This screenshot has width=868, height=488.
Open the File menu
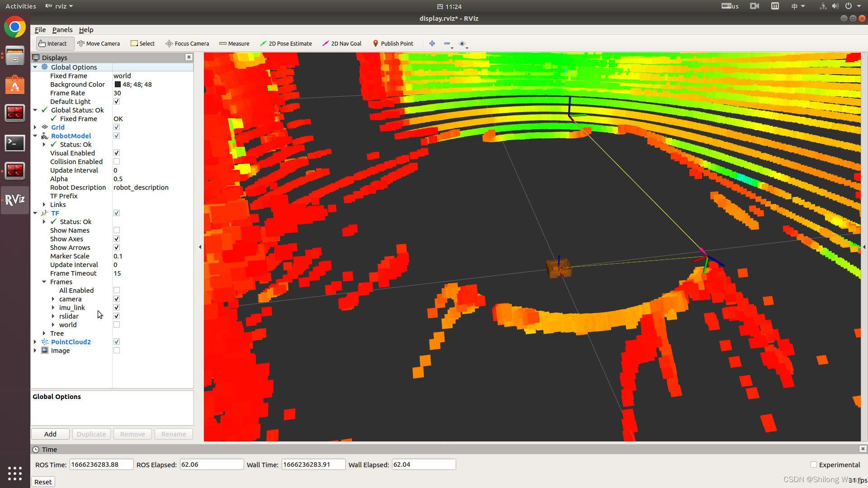pyautogui.click(x=40, y=29)
